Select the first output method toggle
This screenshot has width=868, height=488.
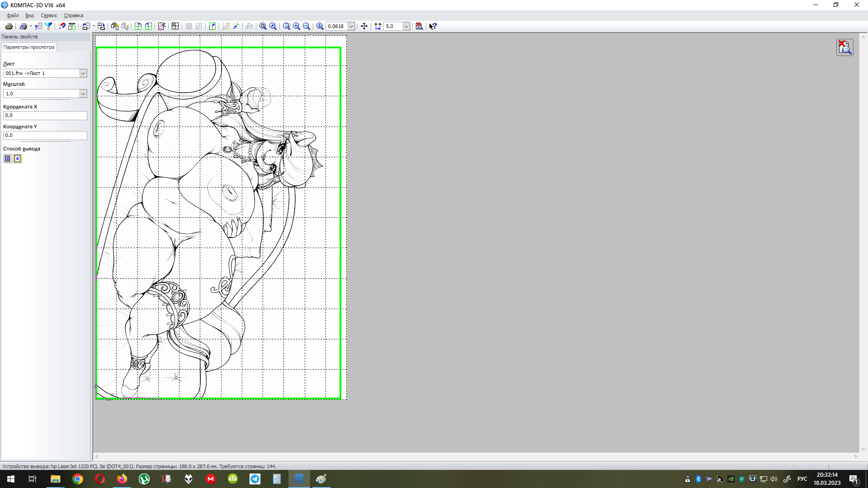pos(8,159)
